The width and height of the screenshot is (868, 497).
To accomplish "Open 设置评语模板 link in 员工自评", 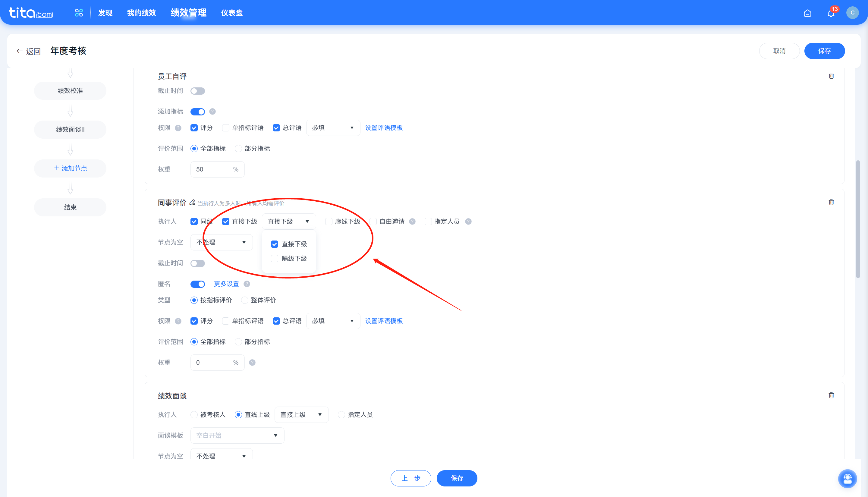I will pos(384,128).
